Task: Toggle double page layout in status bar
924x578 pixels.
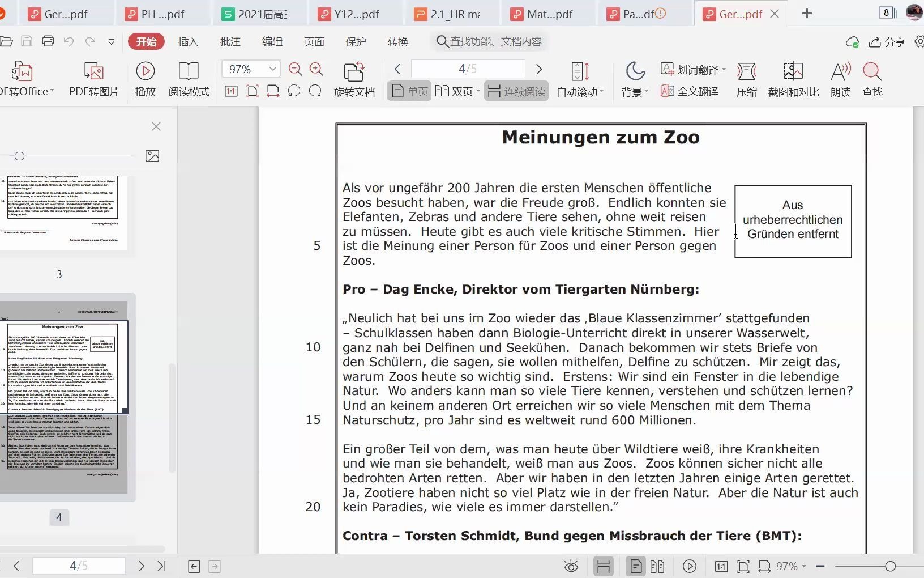Action: point(657,566)
